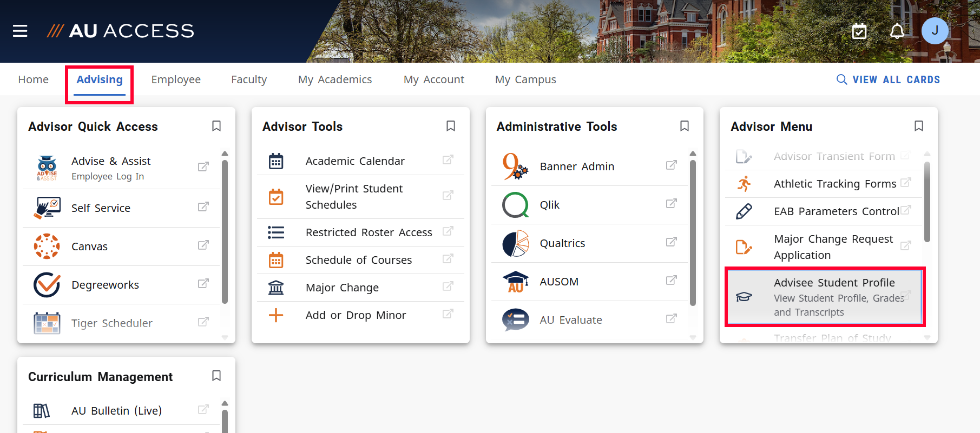Screen dimensions: 980x433
Task: Click the Qlik logo icon
Action: tap(516, 205)
